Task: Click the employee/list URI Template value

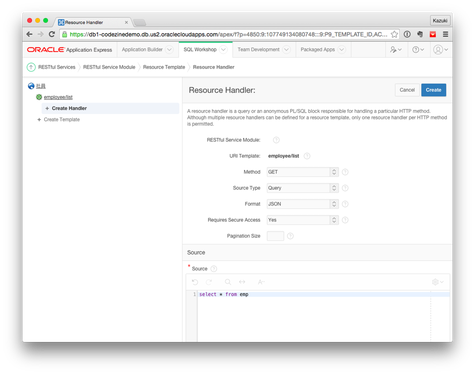Action: point(284,156)
